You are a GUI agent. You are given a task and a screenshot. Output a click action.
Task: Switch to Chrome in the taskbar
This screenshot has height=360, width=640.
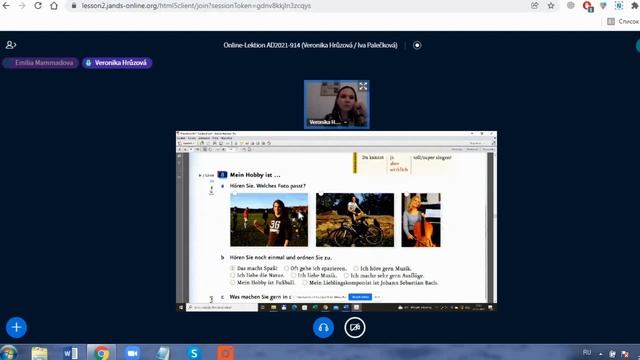[x=102, y=353]
